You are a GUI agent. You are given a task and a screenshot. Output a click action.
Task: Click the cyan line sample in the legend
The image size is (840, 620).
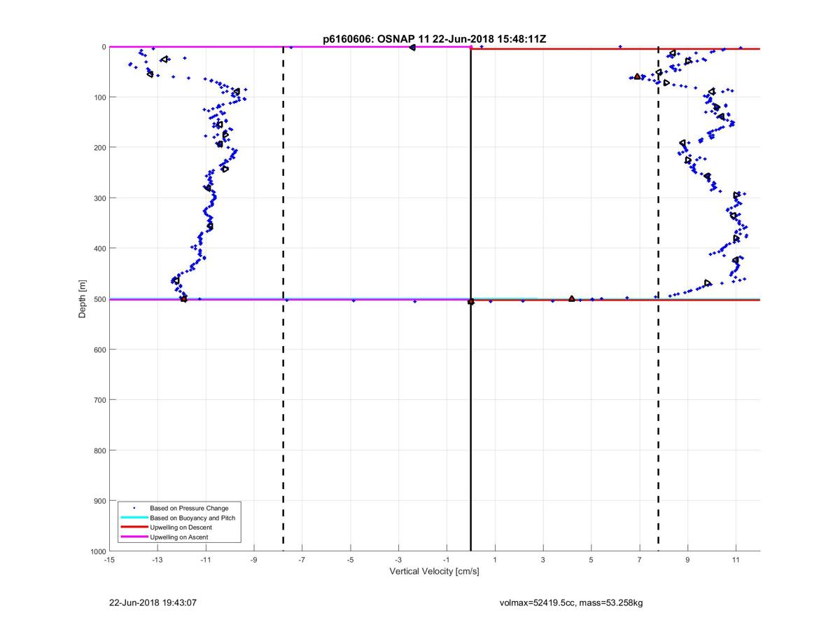[x=134, y=518]
